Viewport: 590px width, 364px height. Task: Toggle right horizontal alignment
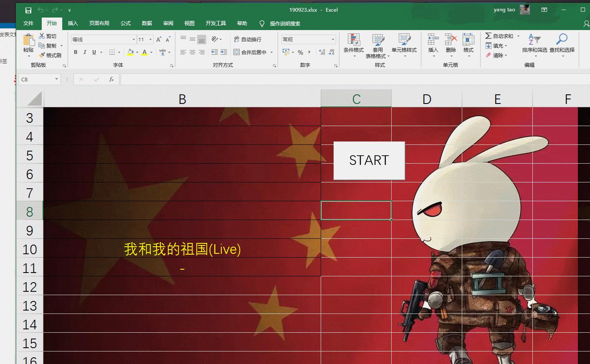[202, 52]
